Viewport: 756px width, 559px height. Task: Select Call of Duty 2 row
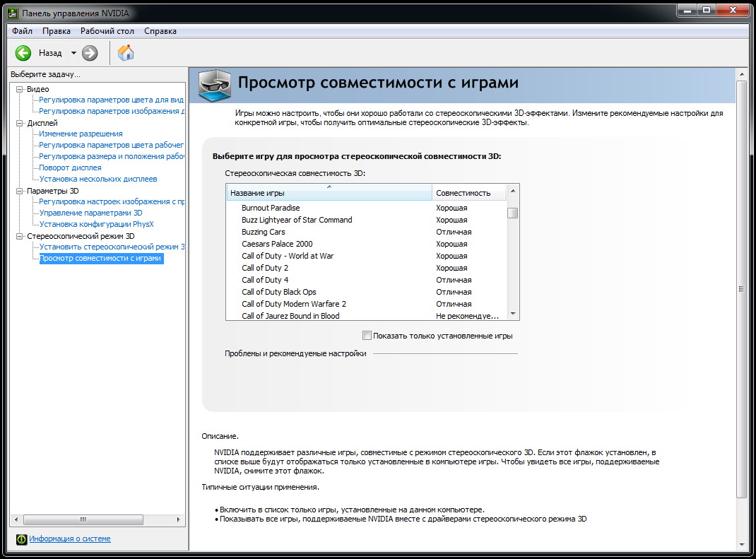[x=367, y=268]
